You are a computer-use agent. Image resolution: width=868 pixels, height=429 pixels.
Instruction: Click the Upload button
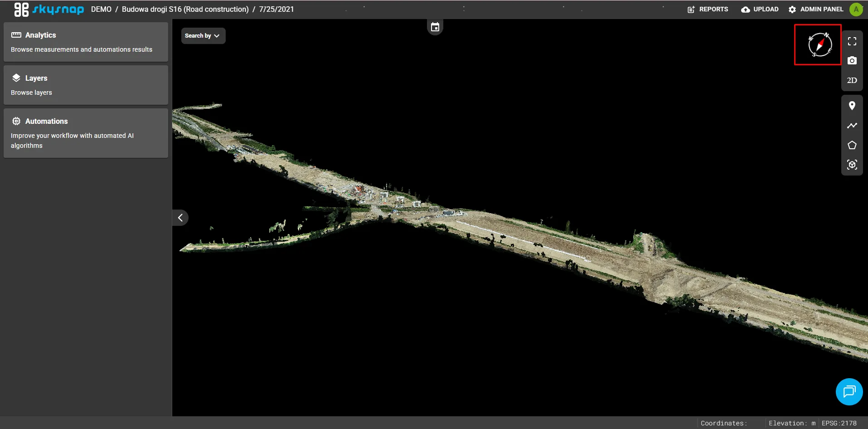(760, 9)
